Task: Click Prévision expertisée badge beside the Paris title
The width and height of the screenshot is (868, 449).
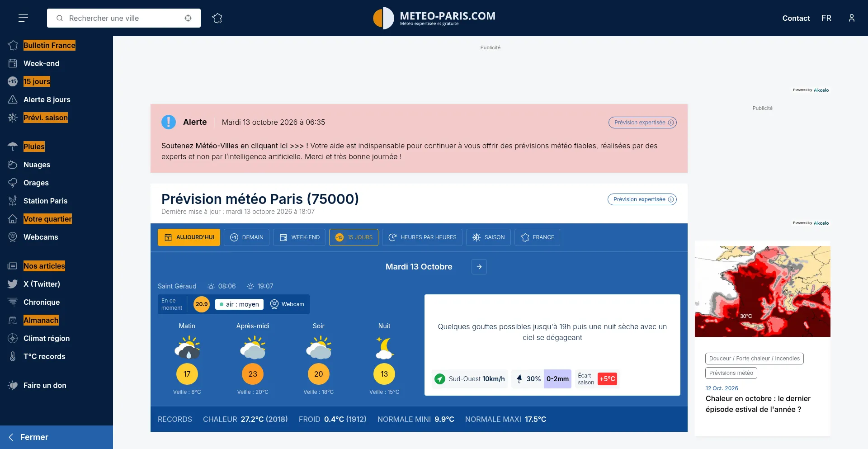Action: point(642,199)
